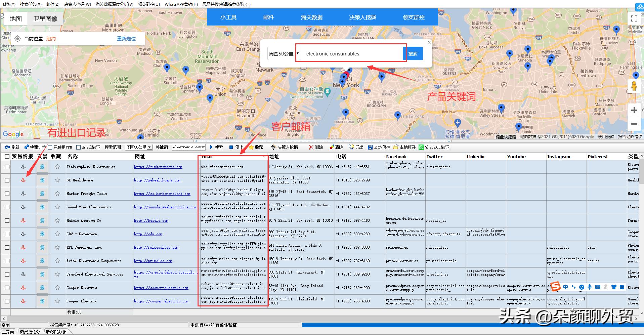
Task: Clear the results list with 清除
Action: 336,147
